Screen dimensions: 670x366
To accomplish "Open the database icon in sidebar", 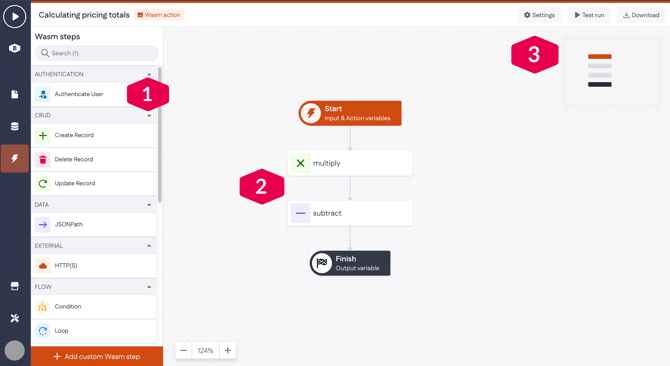I will point(15,126).
